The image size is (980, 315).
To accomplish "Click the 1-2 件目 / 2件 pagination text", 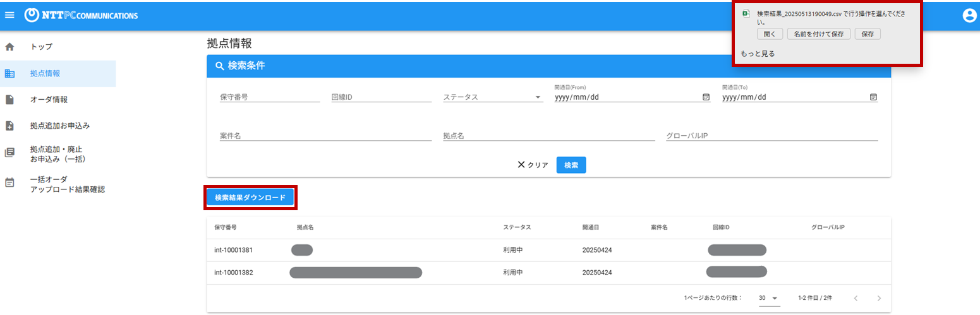I will pos(816,298).
